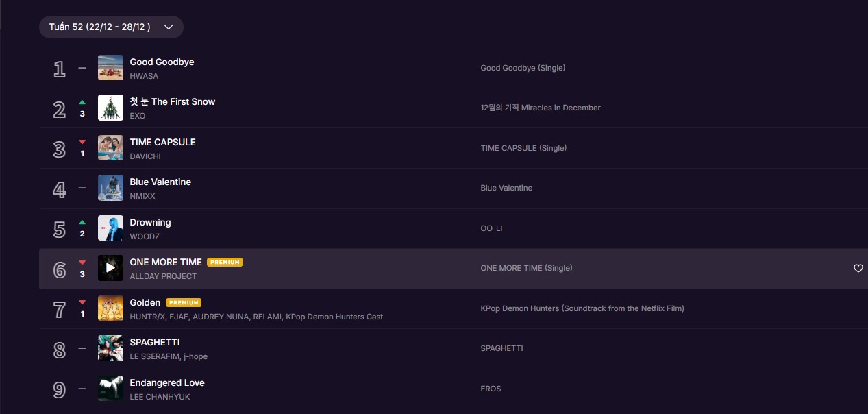Click the PREMIUM badge next to Golden

184,302
